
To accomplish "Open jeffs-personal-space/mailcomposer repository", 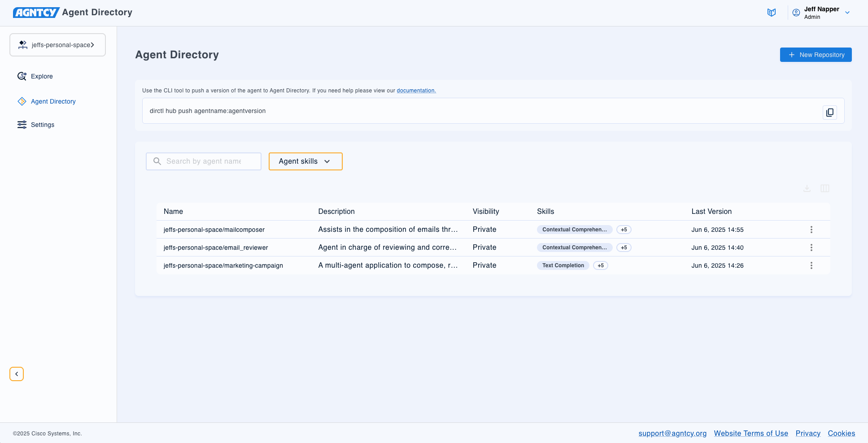I will [214, 230].
